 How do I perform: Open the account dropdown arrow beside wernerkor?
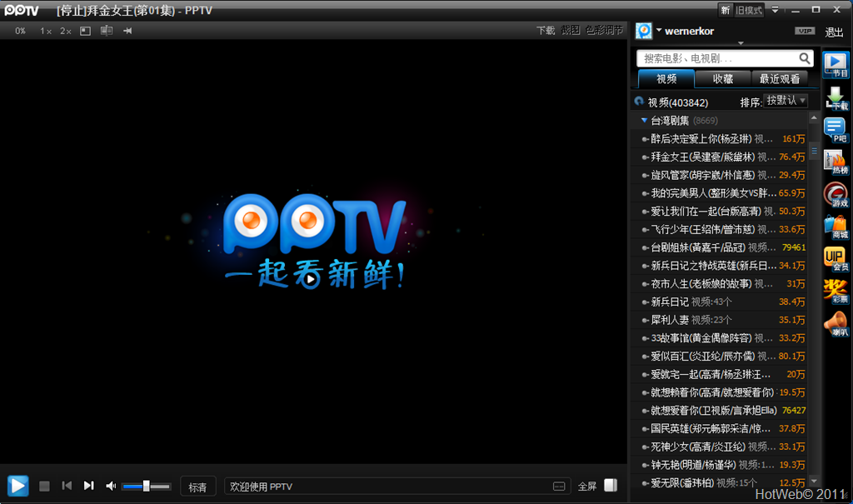(x=659, y=30)
